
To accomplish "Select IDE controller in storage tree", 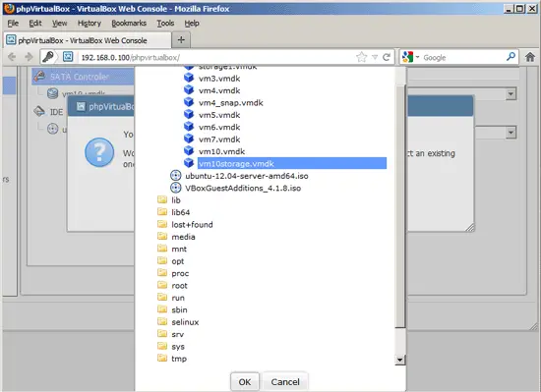I will pos(56,112).
